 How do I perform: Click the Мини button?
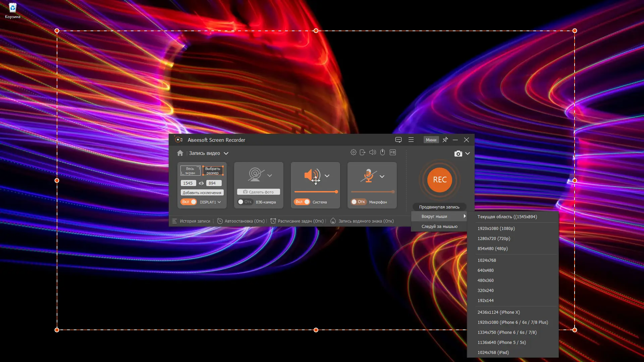pyautogui.click(x=431, y=140)
